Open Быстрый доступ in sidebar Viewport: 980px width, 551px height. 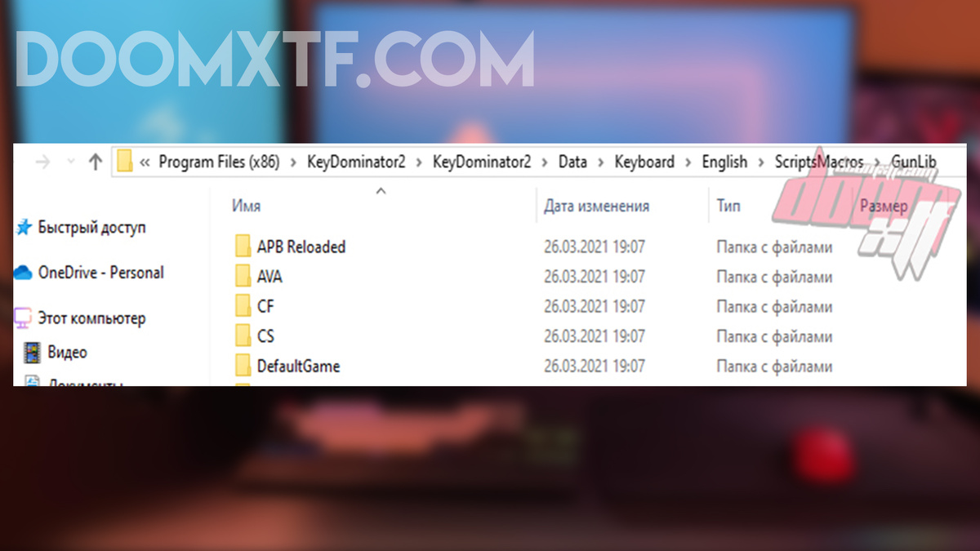click(91, 228)
